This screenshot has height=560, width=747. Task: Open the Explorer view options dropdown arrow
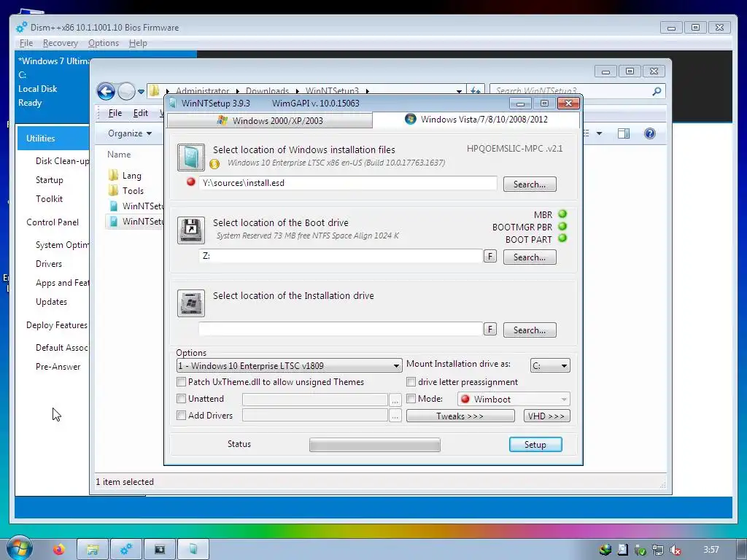point(599,133)
